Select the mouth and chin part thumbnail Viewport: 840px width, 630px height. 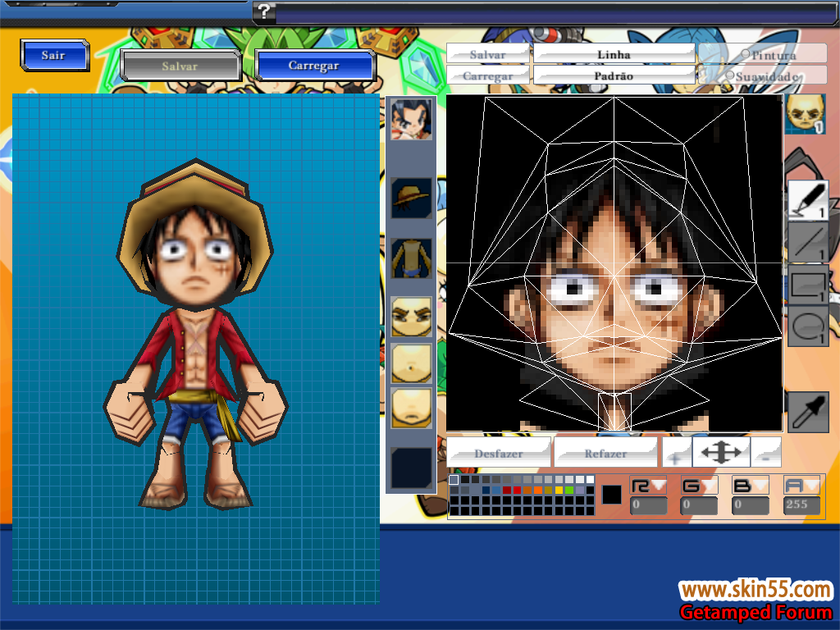(x=412, y=409)
